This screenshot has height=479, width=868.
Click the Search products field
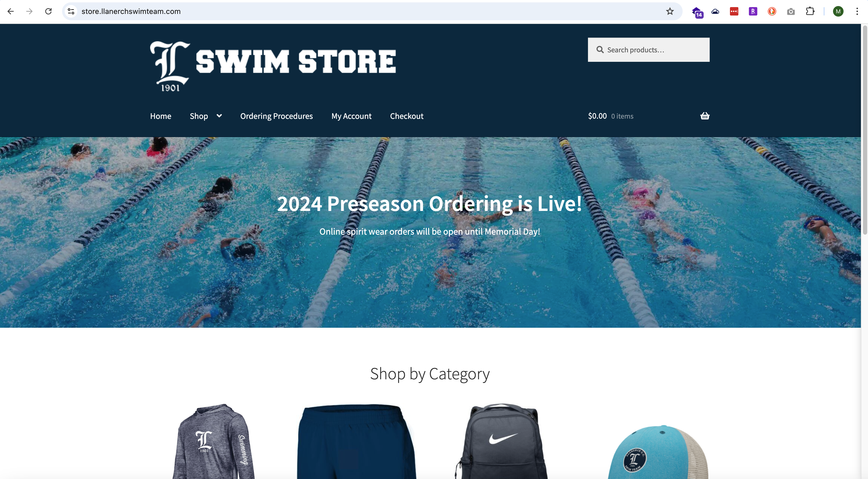pos(649,50)
